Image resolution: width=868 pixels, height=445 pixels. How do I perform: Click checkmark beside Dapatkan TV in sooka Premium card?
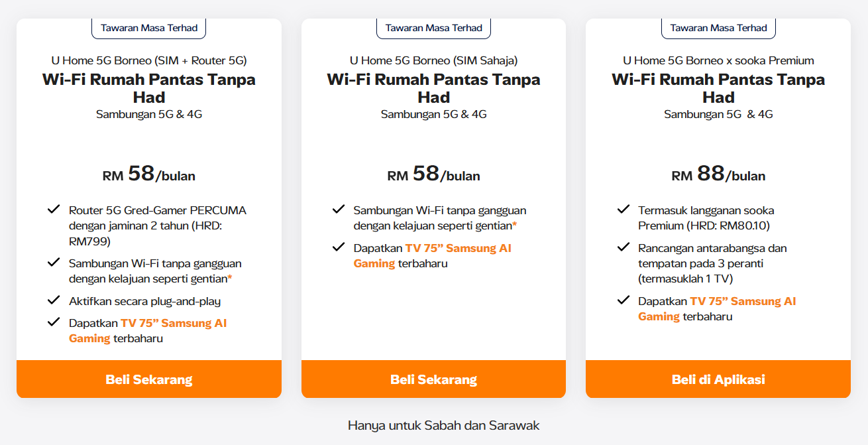pos(623,300)
